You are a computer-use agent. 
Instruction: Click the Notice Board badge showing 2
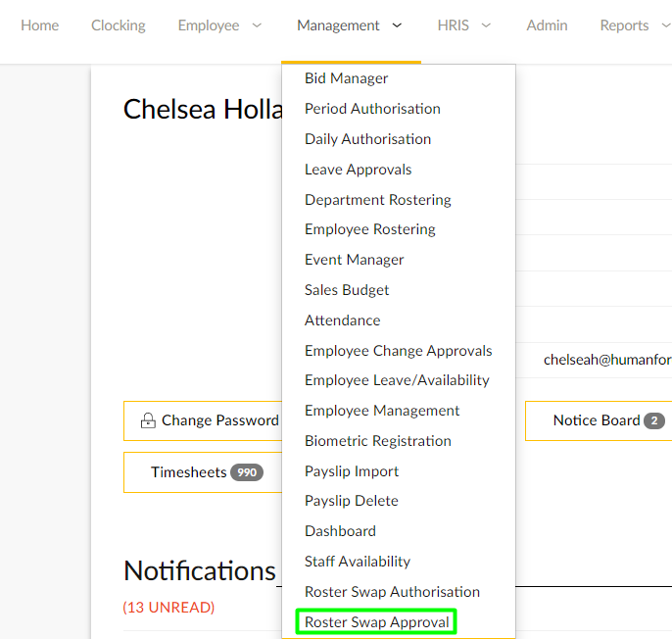tap(654, 420)
